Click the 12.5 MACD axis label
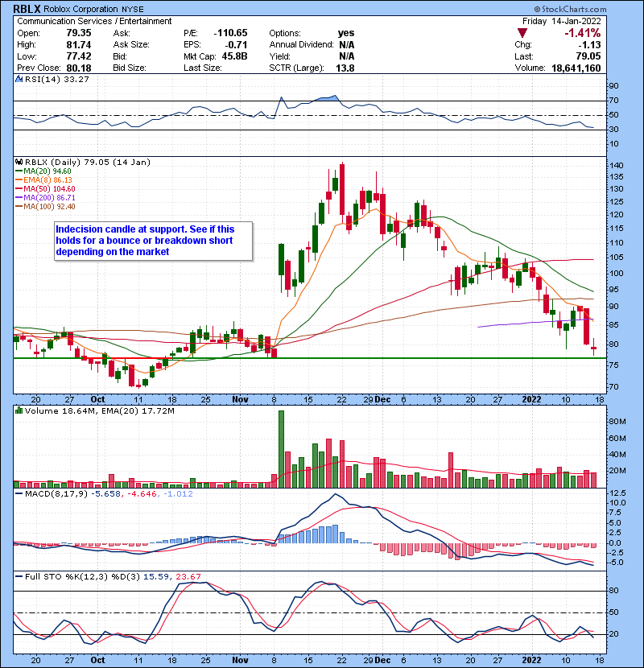Viewport: 644px width, 668px height. (618, 493)
